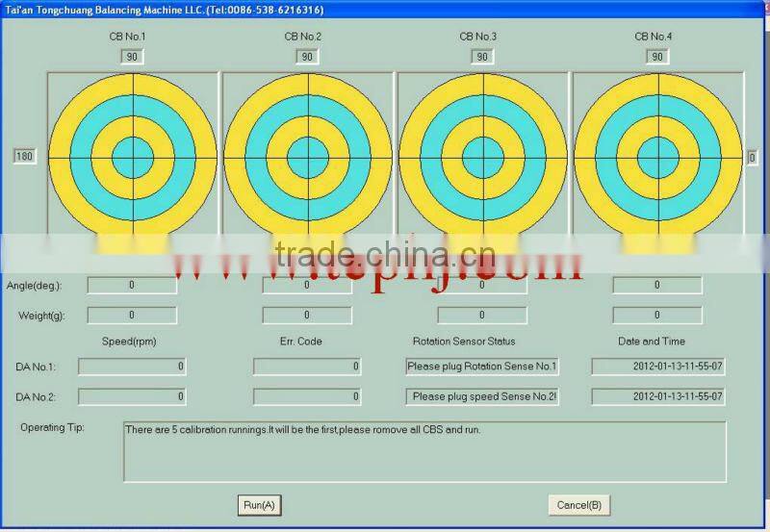
Task: Click the CB No.1 polar chart center
Action: tap(132, 156)
